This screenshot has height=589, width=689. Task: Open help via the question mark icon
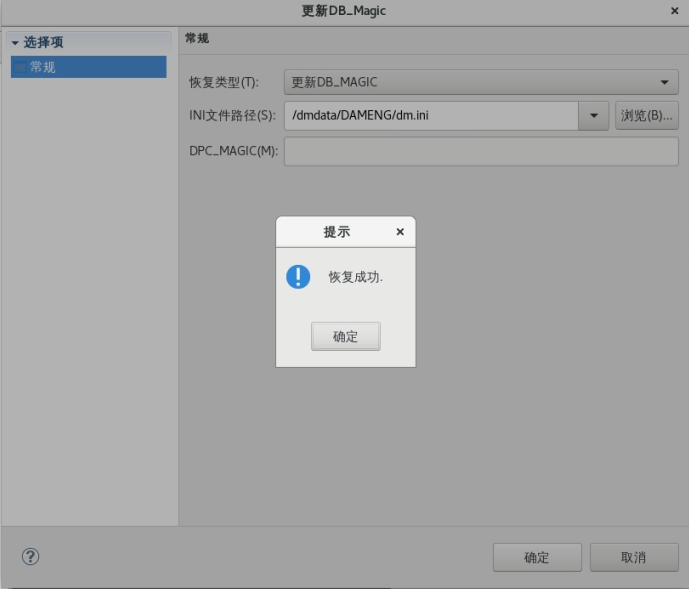30,557
